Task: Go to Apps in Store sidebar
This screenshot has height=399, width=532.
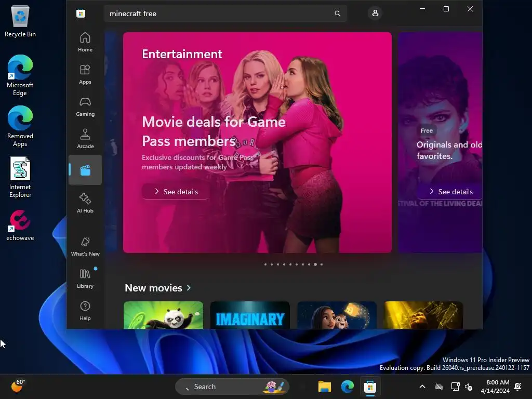Action: [x=85, y=74]
